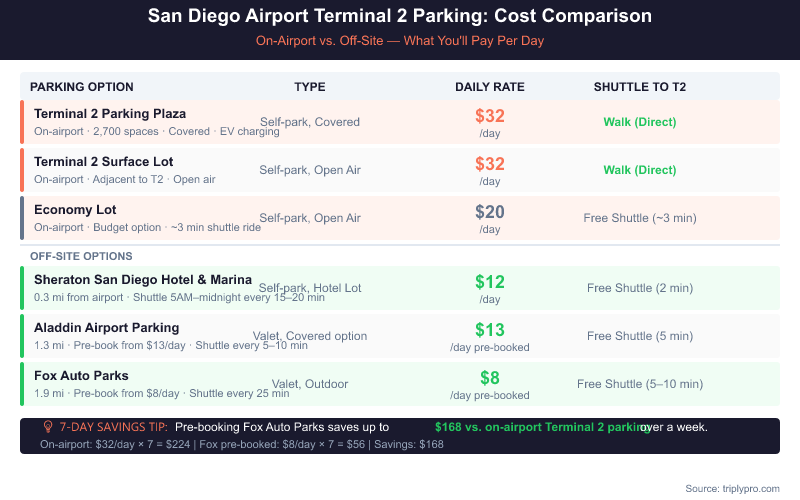The width and height of the screenshot is (800, 500).
Task: Click the lightbulb savings tip icon
Action: click(x=47, y=427)
